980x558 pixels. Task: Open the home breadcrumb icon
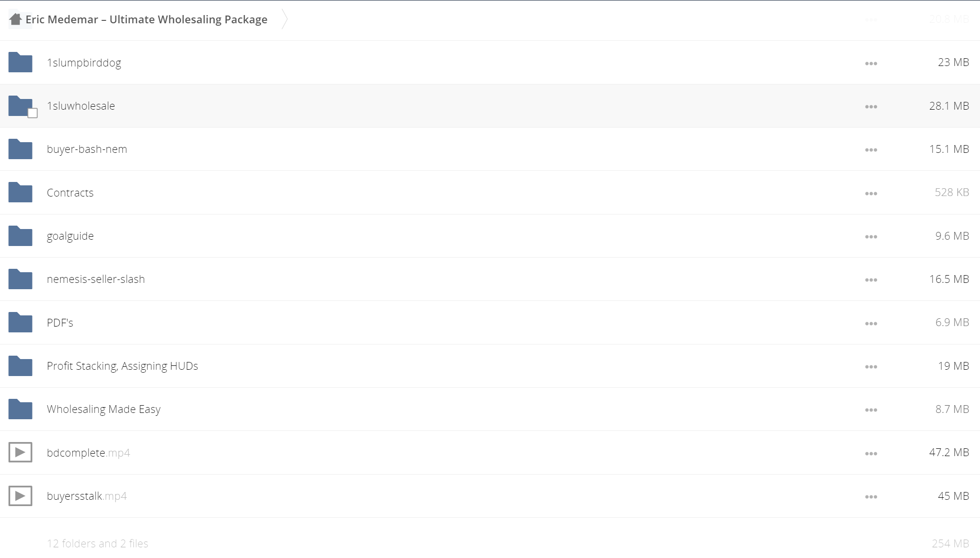(x=16, y=19)
